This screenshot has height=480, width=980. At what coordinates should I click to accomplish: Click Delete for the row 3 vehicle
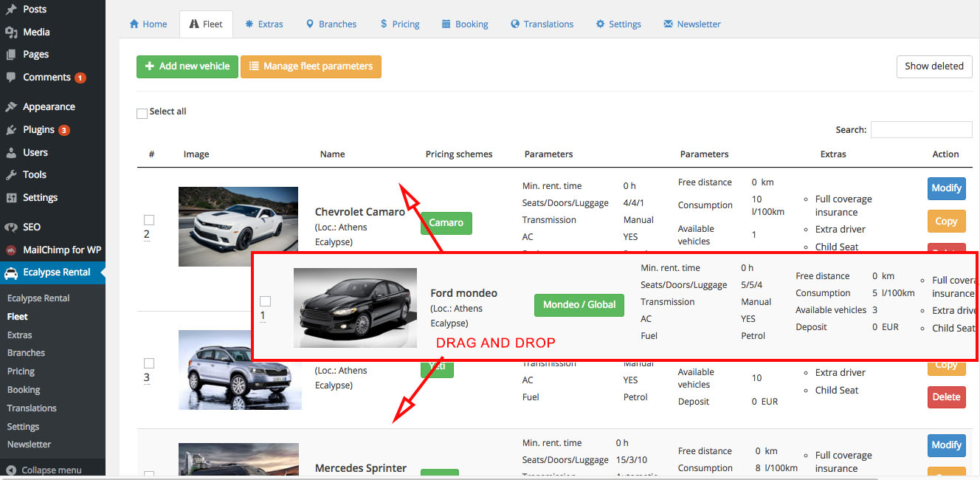tap(946, 397)
